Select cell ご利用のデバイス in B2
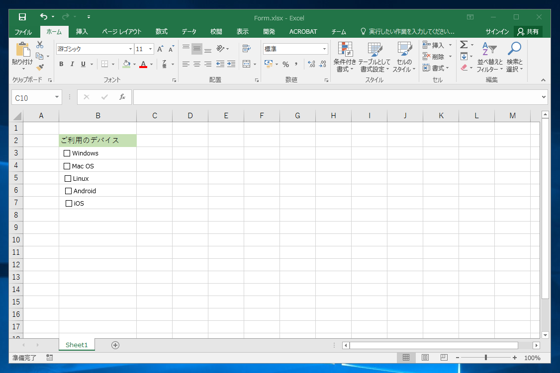This screenshot has width=560, height=373. tap(98, 140)
